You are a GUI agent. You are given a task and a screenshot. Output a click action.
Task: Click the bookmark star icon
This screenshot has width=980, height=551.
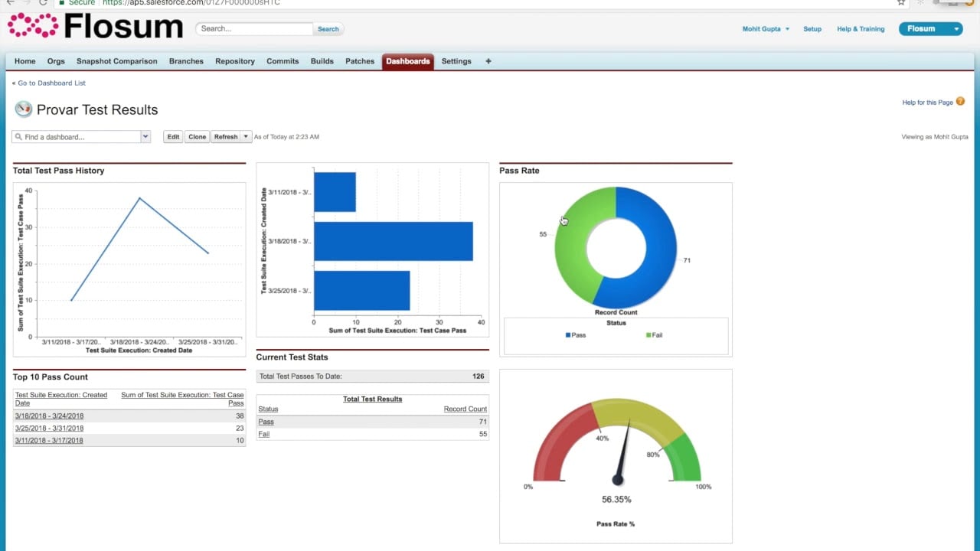pyautogui.click(x=901, y=2)
